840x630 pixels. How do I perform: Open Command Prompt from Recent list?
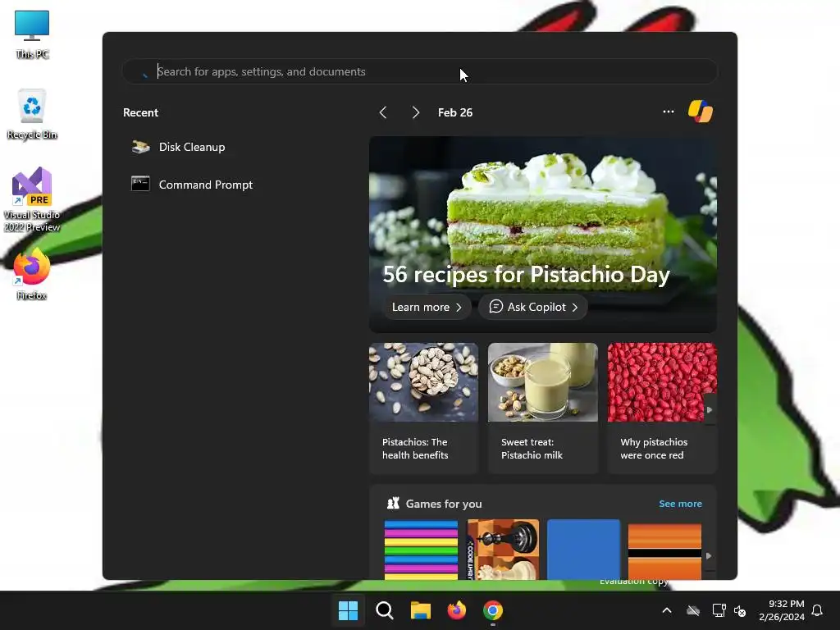point(192,185)
